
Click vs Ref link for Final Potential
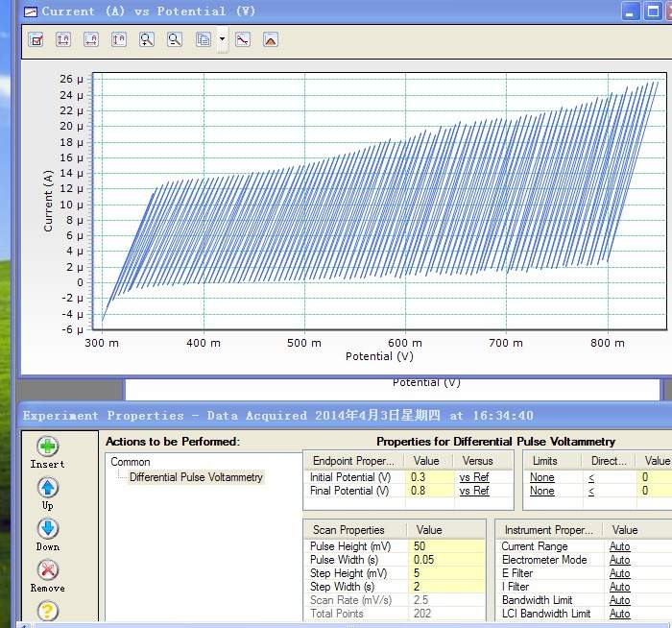474,491
